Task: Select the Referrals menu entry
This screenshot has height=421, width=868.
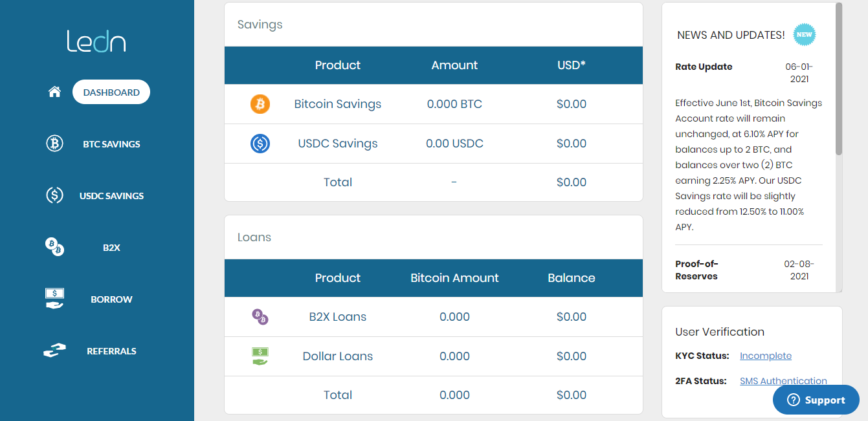Action: [111, 351]
